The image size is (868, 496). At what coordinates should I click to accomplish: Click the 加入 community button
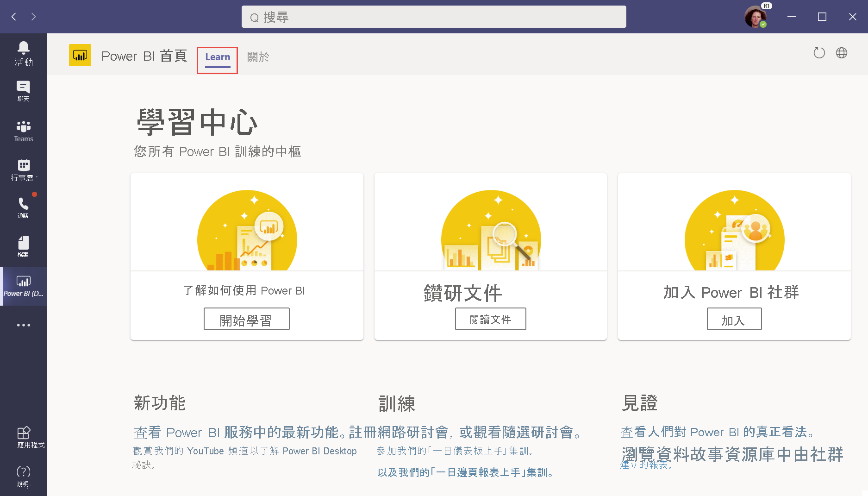point(734,319)
